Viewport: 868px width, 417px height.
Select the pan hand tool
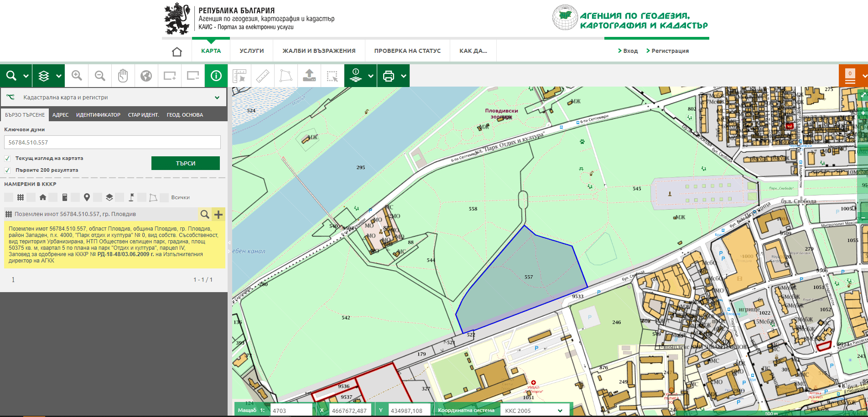[x=123, y=76]
